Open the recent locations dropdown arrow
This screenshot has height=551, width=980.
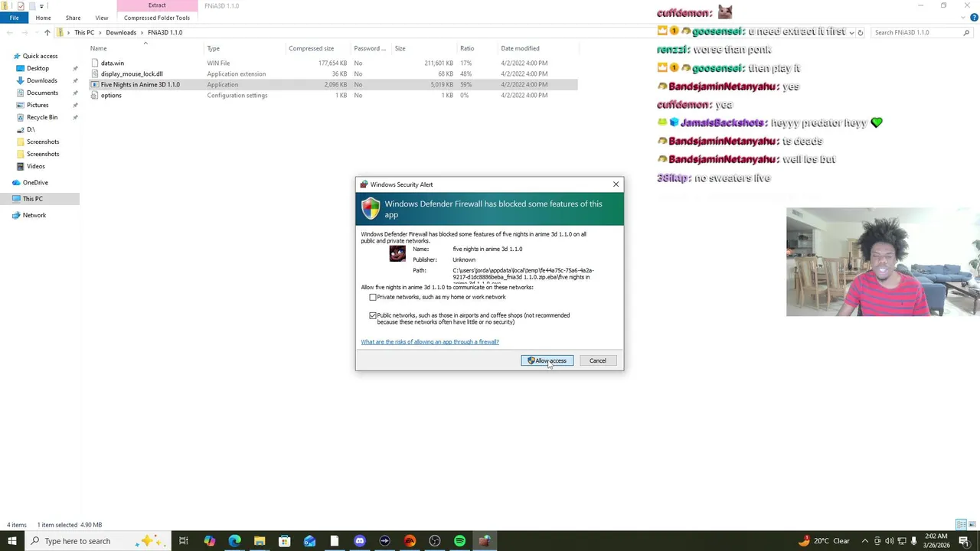coord(35,32)
